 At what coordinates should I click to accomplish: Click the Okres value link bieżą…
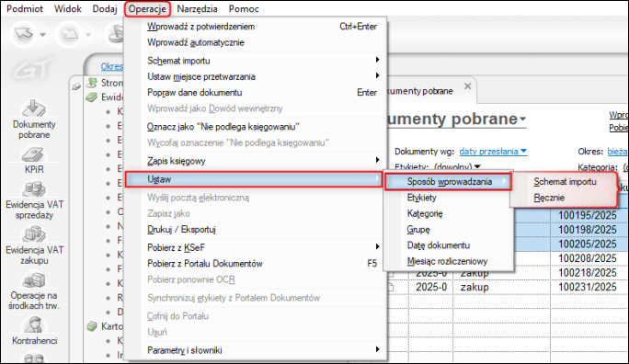(x=617, y=152)
